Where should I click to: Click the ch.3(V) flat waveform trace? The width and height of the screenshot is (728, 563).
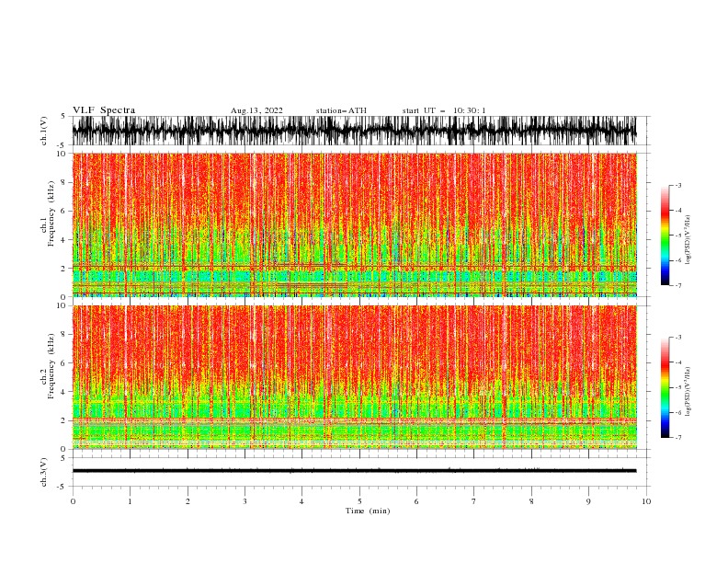[354, 471]
